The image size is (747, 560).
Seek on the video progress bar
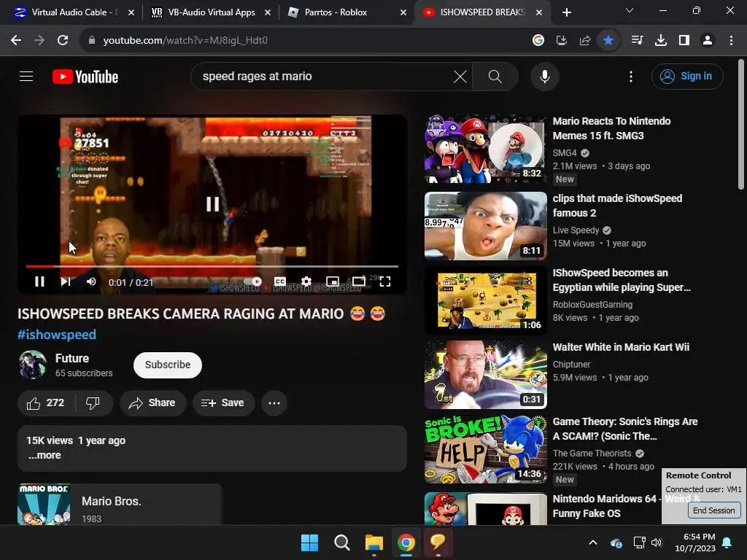(x=212, y=266)
